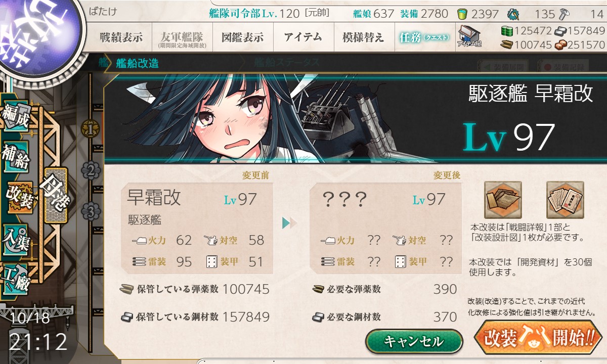The width and height of the screenshot is (607, 364).
Task: Switch to fleet number 3 marker
Action: (x=90, y=211)
